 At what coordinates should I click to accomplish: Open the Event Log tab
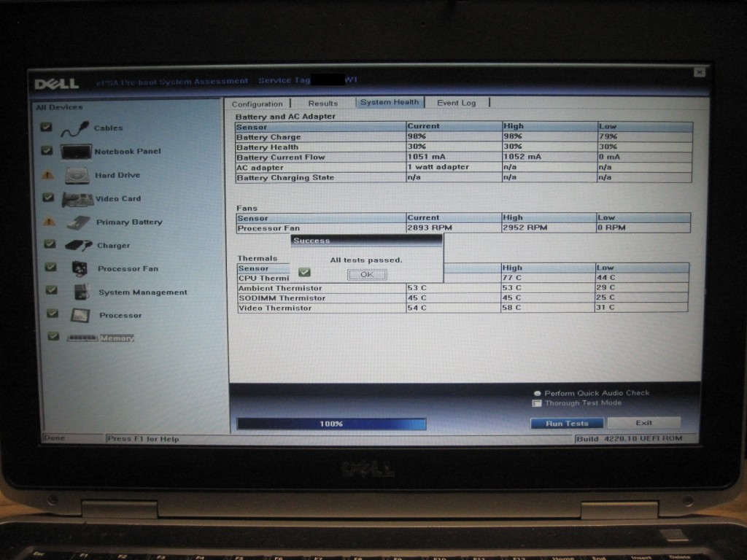457,103
